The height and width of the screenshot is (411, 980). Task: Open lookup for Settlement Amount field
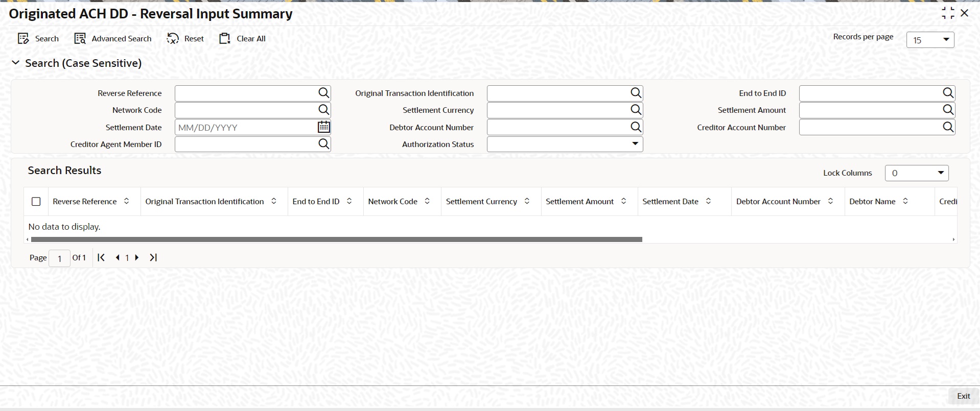point(948,110)
